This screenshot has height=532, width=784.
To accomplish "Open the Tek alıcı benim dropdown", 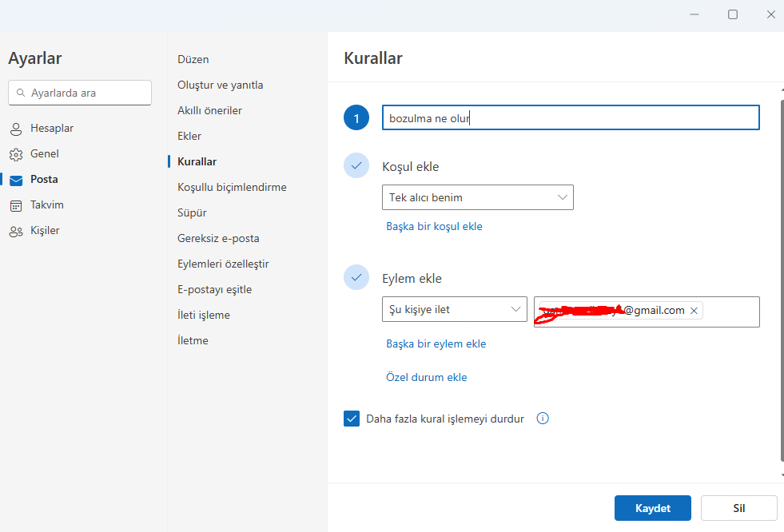I will pyautogui.click(x=477, y=197).
